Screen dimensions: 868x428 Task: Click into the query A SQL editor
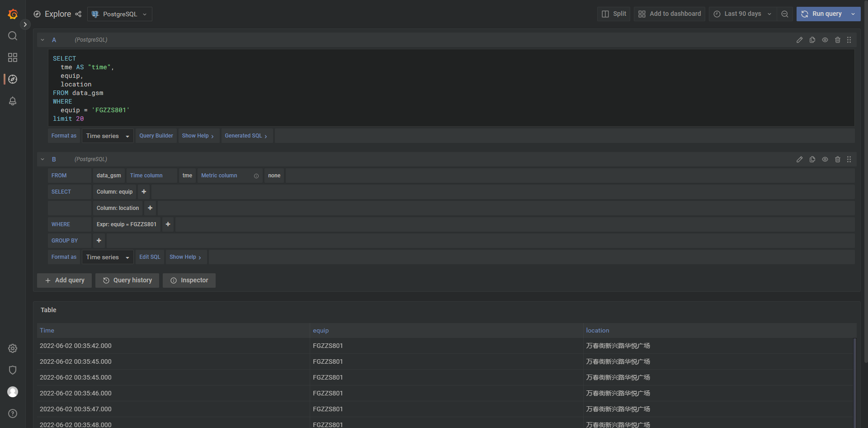[451, 88]
